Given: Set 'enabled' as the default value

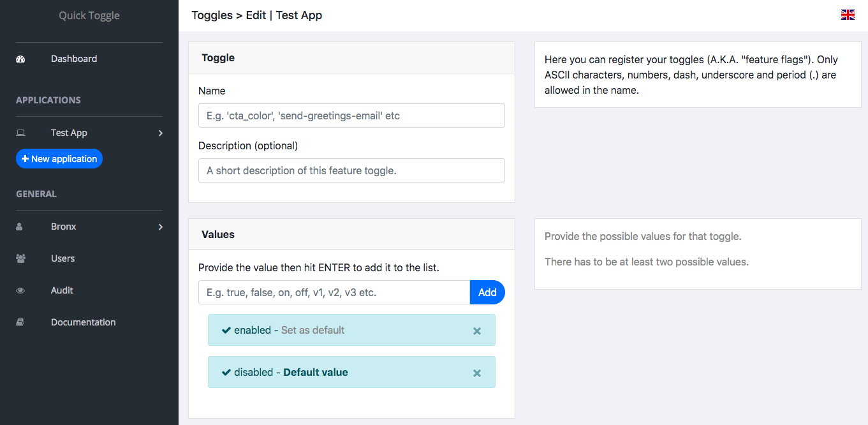Looking at the screenshot, I should [x=313, y=330].
